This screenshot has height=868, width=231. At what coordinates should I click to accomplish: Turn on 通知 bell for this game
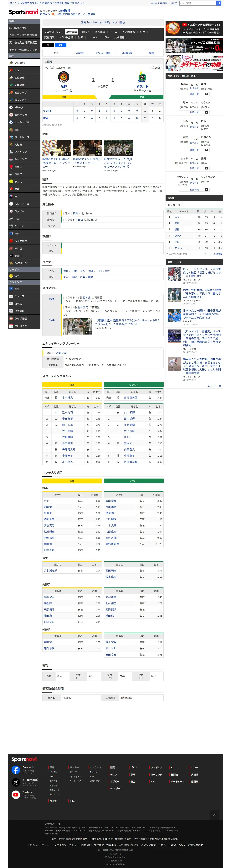(x=156, y=68)
